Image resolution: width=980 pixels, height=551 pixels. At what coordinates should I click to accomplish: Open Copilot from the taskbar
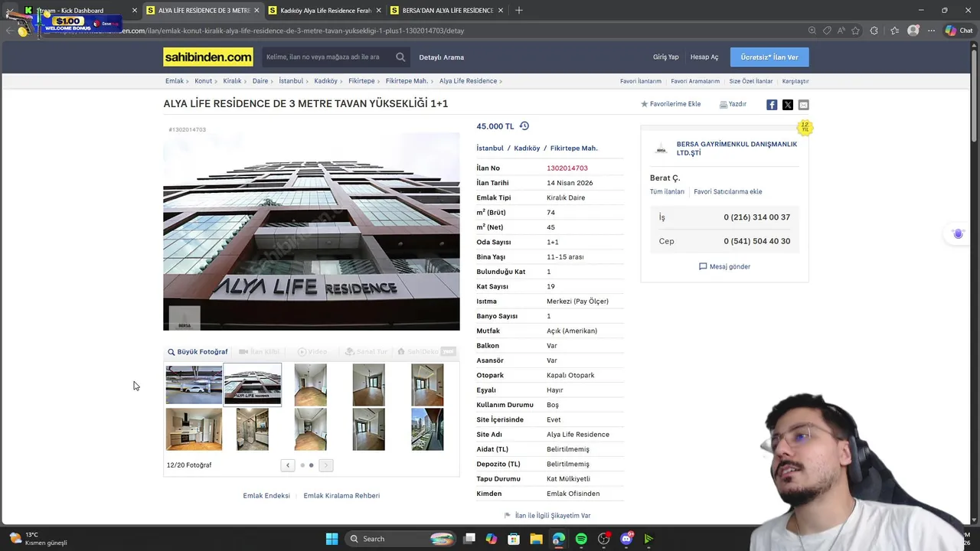492,539
